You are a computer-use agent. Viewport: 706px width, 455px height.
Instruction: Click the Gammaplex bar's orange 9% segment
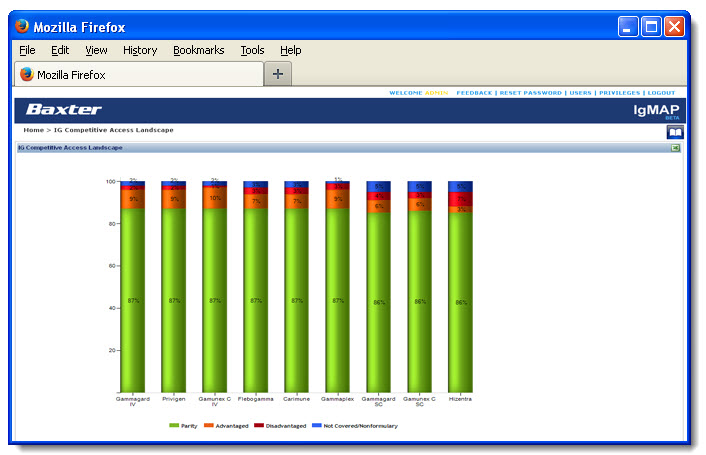click(x=338, y=199)
